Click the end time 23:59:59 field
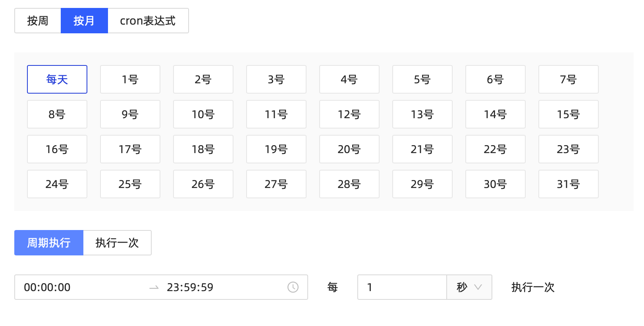Screen dimensions: 644x326 coord(222,287)
